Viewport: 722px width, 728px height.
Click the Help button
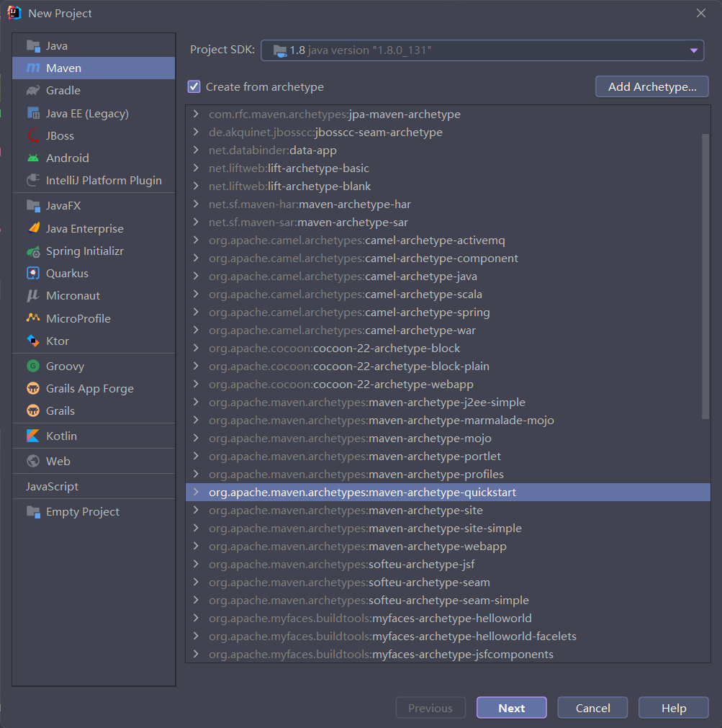click(674, 708)
